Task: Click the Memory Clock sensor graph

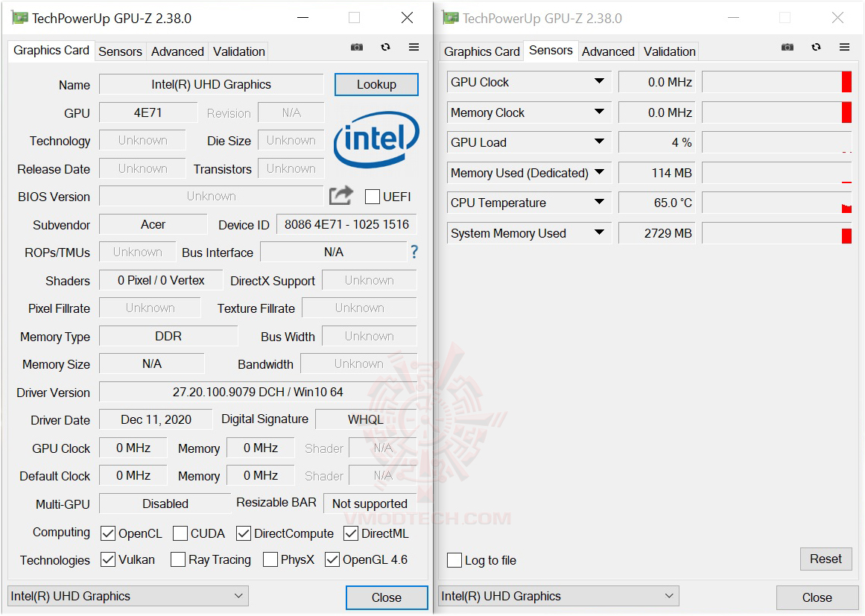Action: (777, 112)
